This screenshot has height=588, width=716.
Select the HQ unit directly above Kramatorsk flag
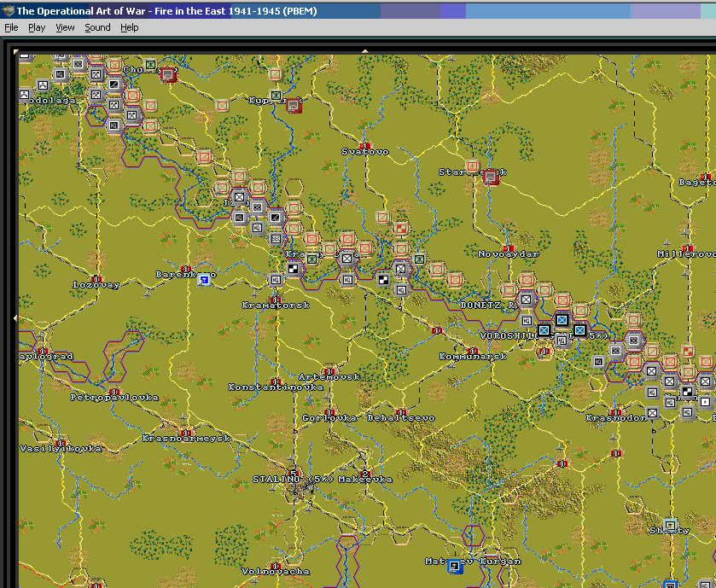pyautogui.click(x=276, y=279)
